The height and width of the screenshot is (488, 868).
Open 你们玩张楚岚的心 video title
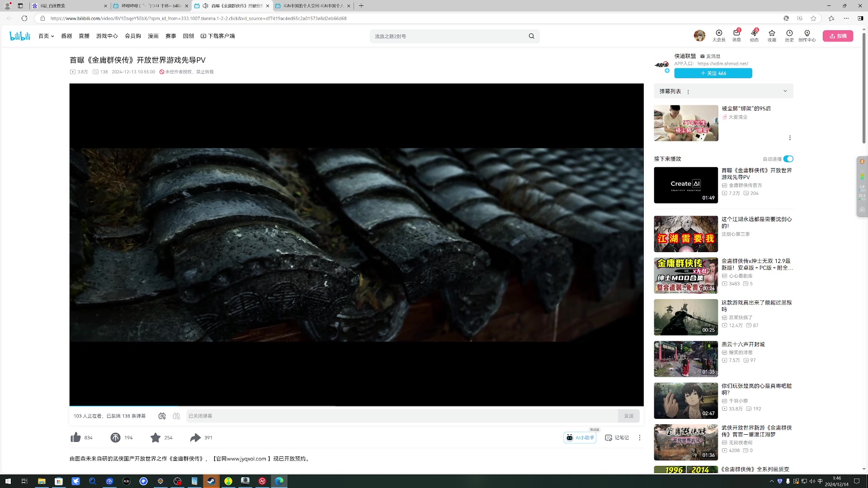point(756,389)
